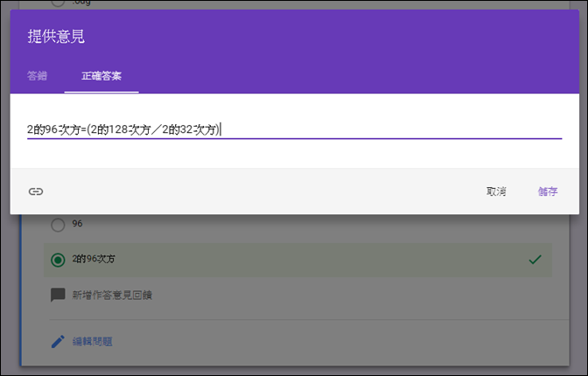Click the green checkmark icon
588x376 pixels.
coord(535,260)
